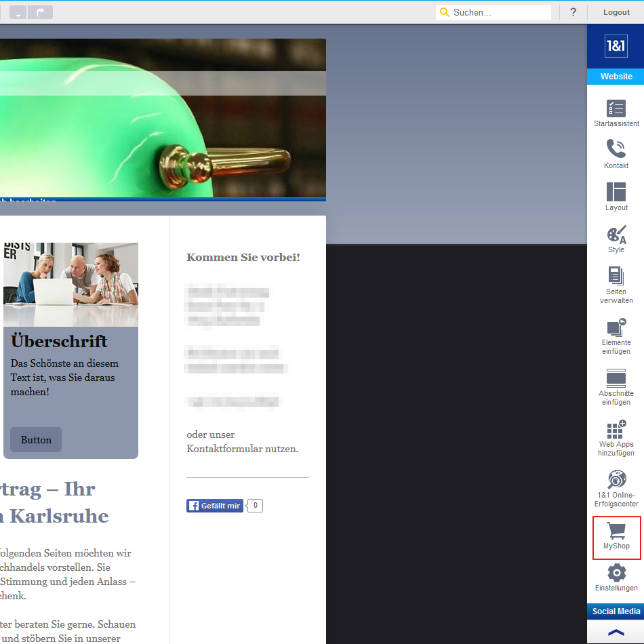Open the Layout panel
The width and height of the screenshot is (644, 644).
point(616,196)
